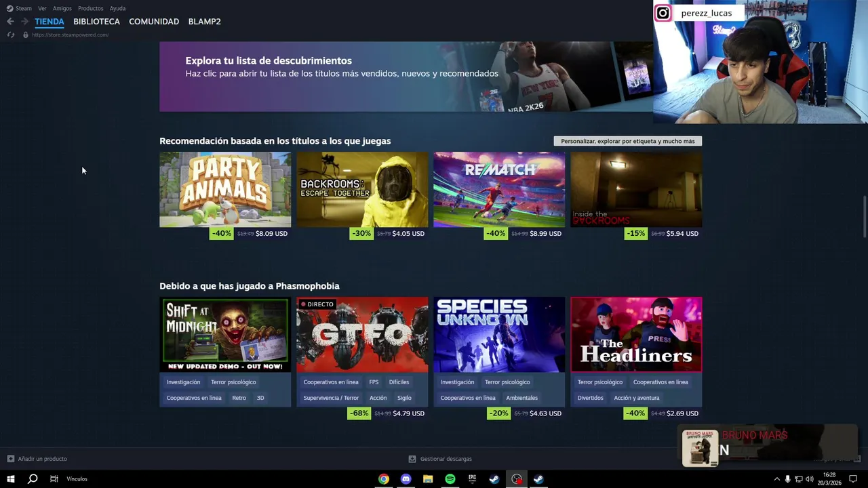Switch to the COMUNIDAD tab
This screenshot has height=488, width=868.
(x=154, y=22)
